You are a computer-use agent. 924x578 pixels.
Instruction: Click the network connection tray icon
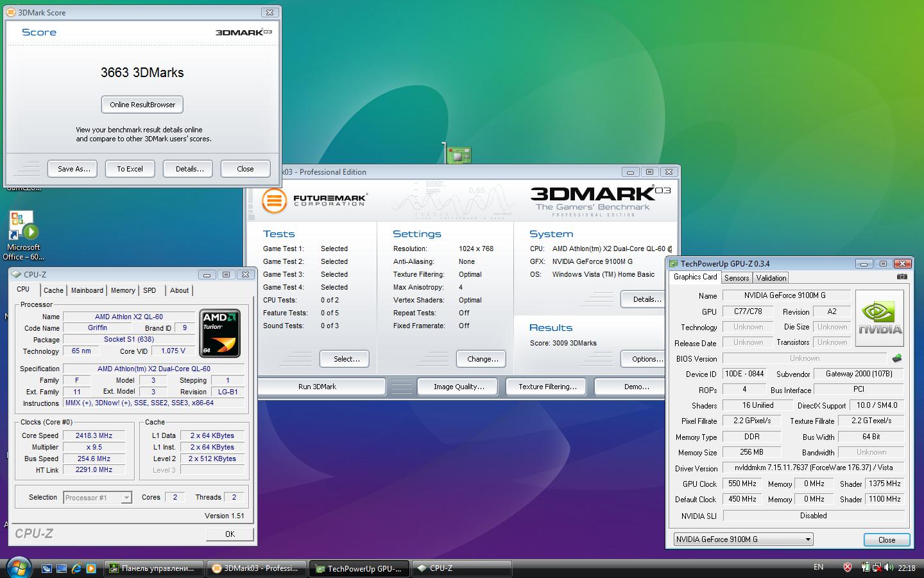[877, 568]
